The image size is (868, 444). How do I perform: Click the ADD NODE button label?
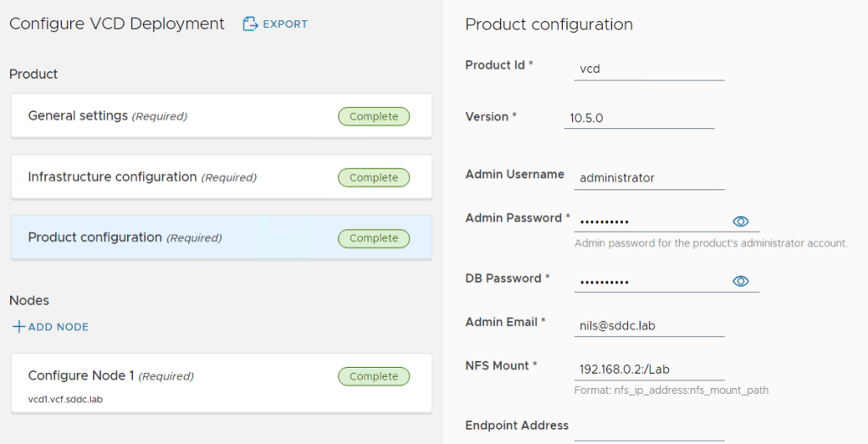point(58,327)
